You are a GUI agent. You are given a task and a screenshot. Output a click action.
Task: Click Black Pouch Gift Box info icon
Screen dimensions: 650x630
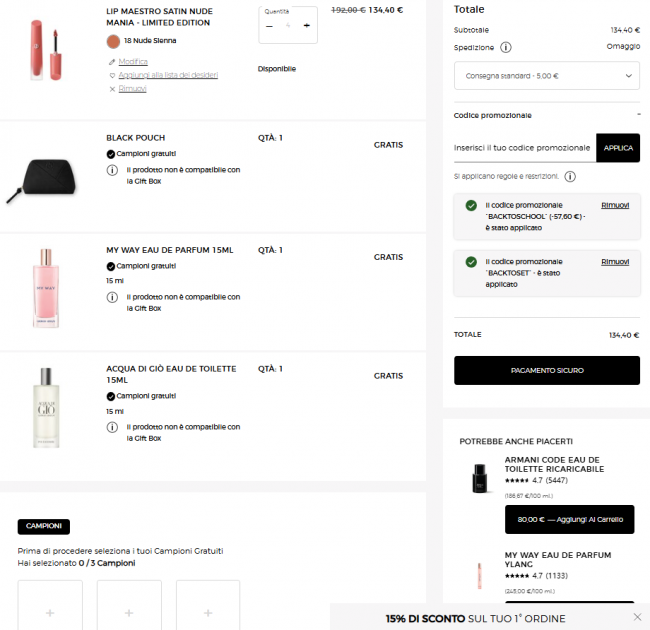point(112,170)
